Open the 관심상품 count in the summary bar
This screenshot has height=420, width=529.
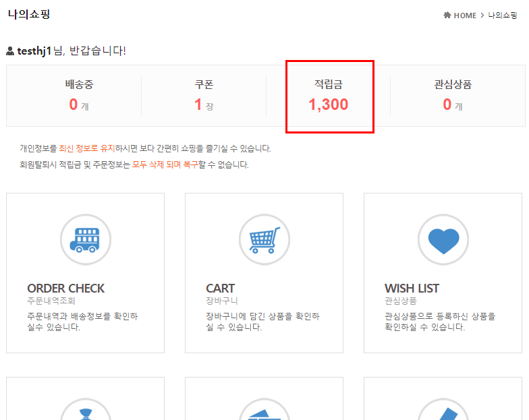point(447,104)
